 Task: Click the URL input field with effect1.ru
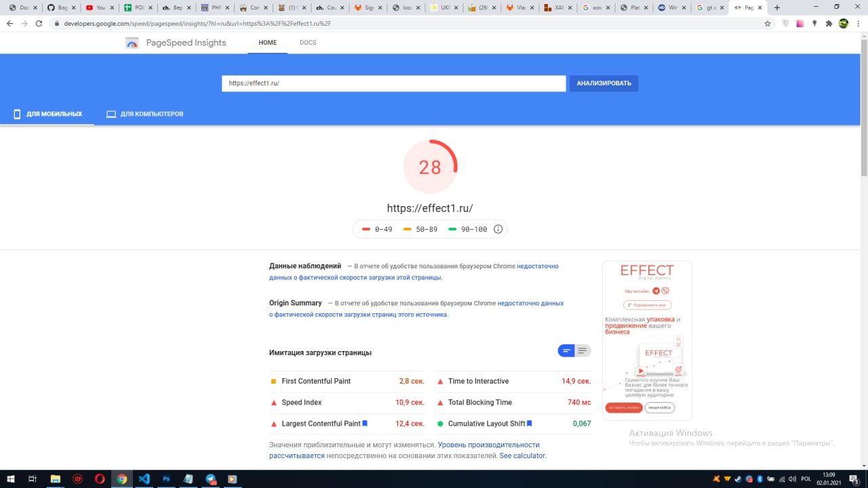coord(393,83)
